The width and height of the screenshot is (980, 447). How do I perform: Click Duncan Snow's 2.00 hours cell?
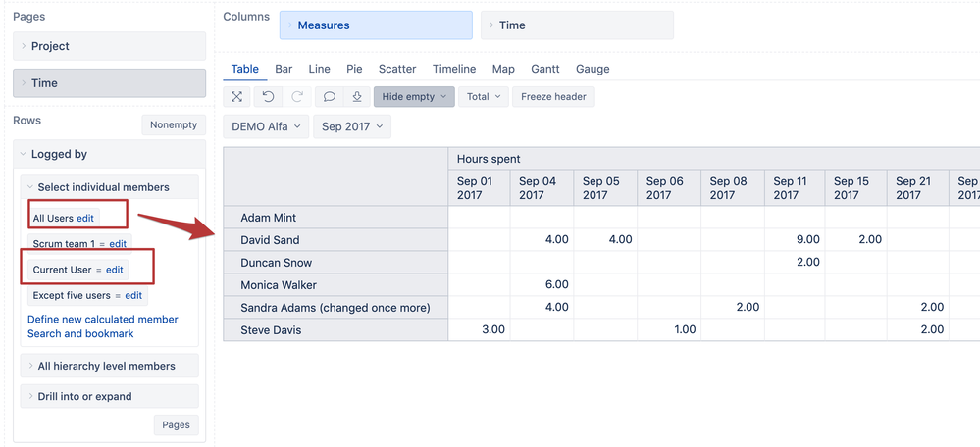(795, 263)
